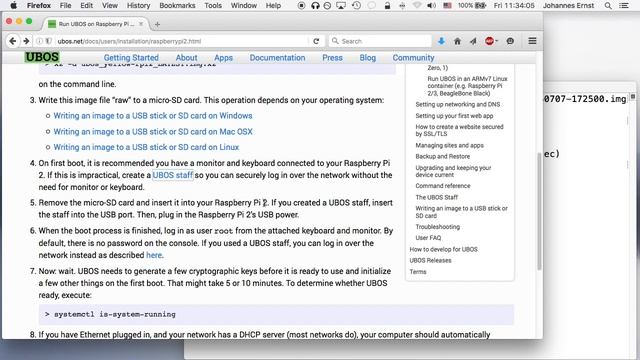Viewport: 640px width, 360px height.
Task: Click the Apple menu icon
Action: click(13, 5)
